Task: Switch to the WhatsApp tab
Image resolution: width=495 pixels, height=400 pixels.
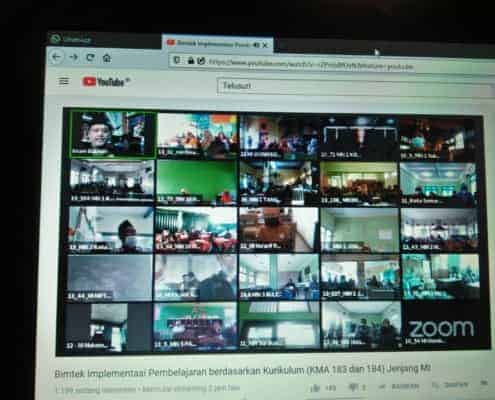Action: (x=71, y=39)
